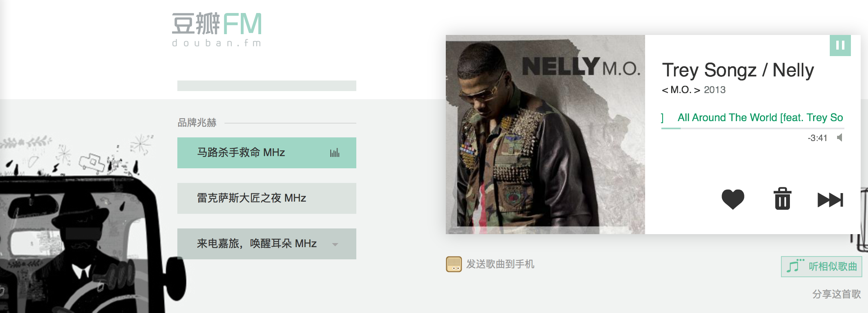Image resolution: width=868 pixels, height=313 pixels.
Task: Skip to the next track
Action: point(830,200)
